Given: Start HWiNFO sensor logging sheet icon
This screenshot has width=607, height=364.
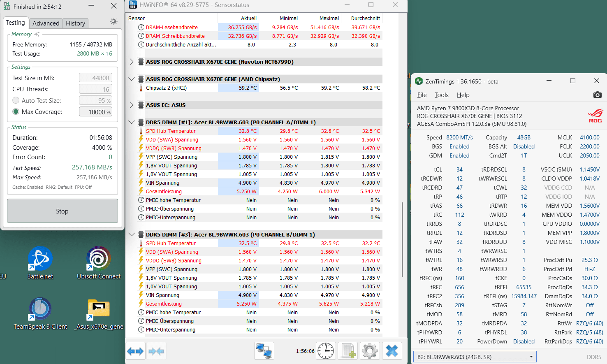Looking at the screenshot, I should click(x=348, y=351).
